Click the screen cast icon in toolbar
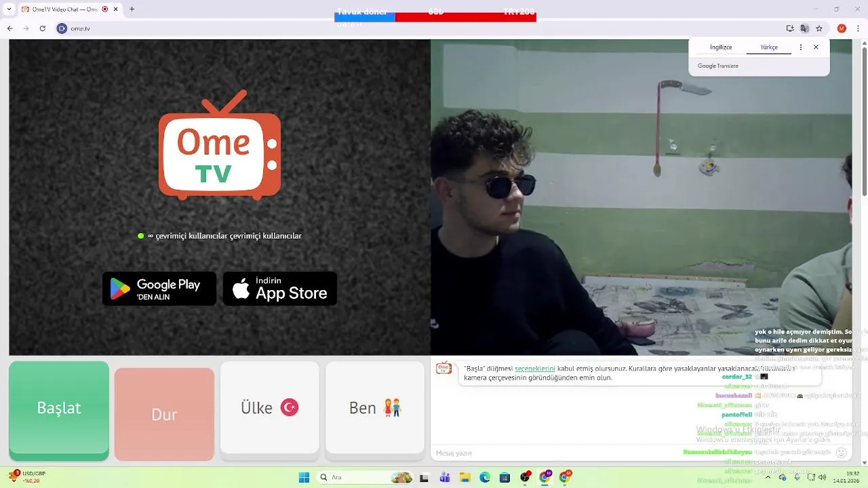The height and width of the screenshot is (488, 868). click(790, 28)
